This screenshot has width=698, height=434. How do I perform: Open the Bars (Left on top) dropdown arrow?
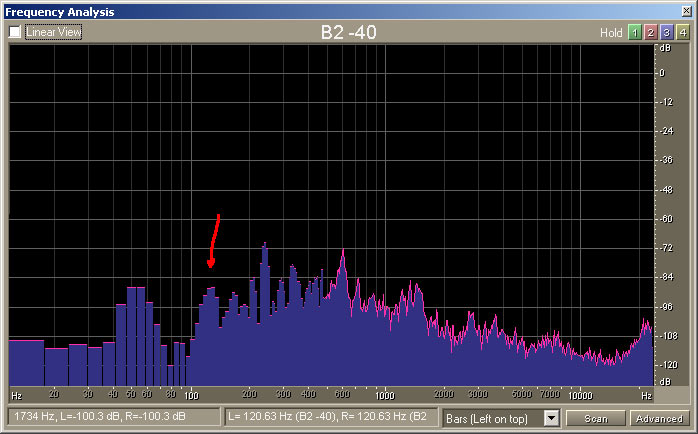(551, 418)
